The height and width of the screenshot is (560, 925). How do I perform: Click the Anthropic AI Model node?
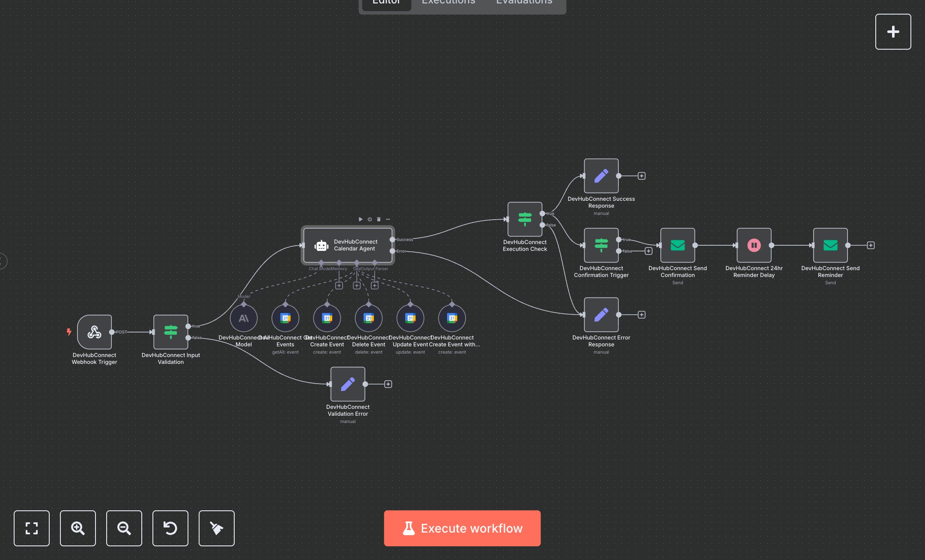(x=243, y=318)
